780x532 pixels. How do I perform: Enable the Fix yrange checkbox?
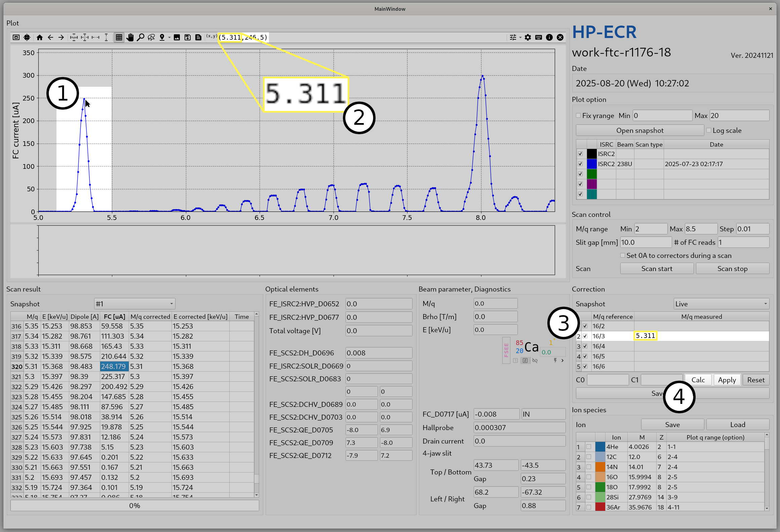click(578, 115)
